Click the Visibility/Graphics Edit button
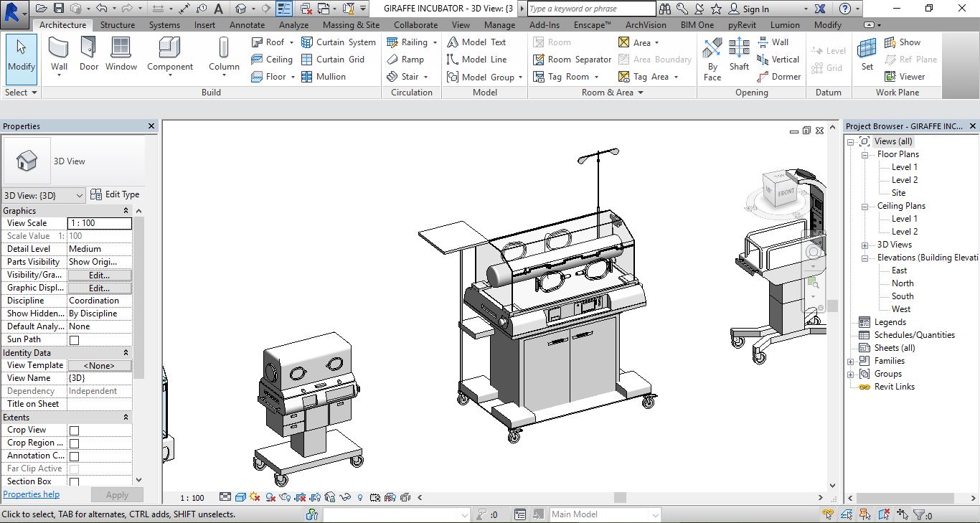 point(99,275)
